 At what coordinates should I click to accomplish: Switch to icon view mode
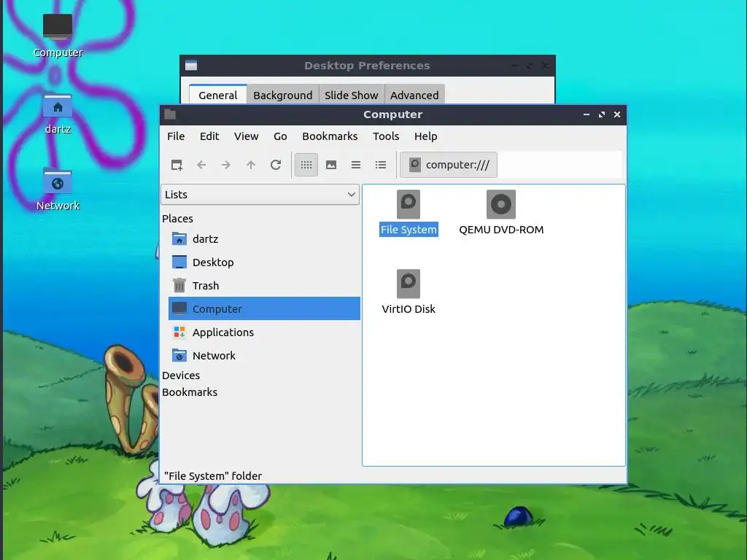(306, 165)
